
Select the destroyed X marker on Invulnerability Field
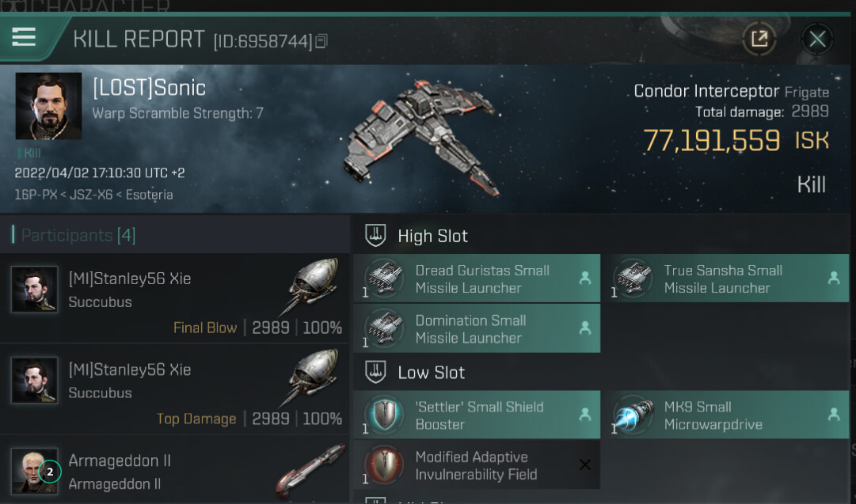(x=584, y=464)
